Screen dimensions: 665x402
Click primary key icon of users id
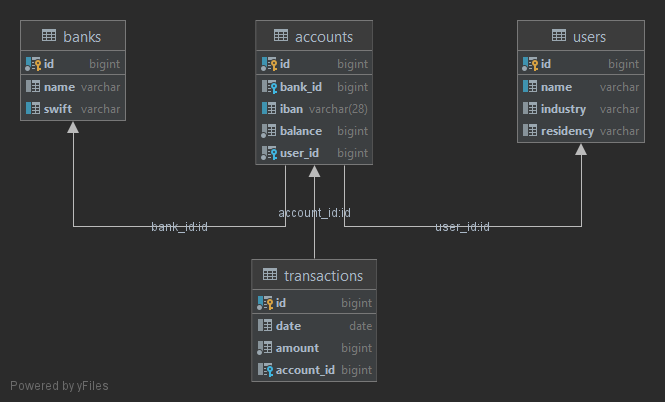coord(530,64)
